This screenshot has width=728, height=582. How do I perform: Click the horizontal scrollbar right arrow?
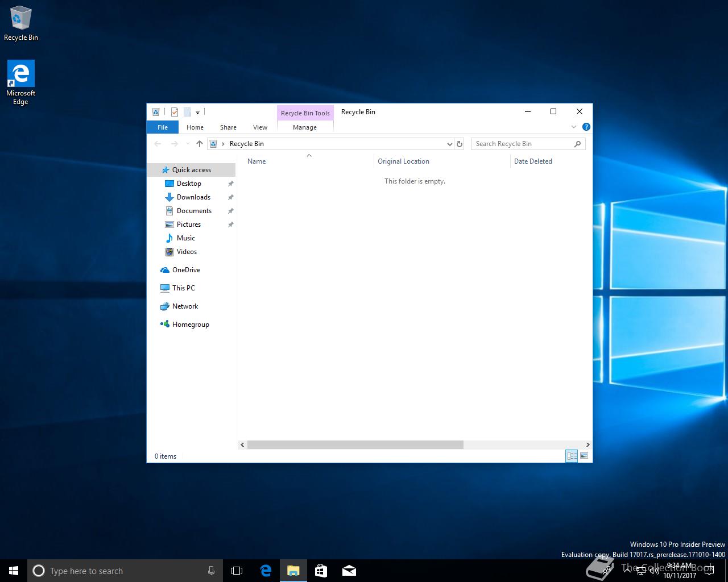pos(588,444)
